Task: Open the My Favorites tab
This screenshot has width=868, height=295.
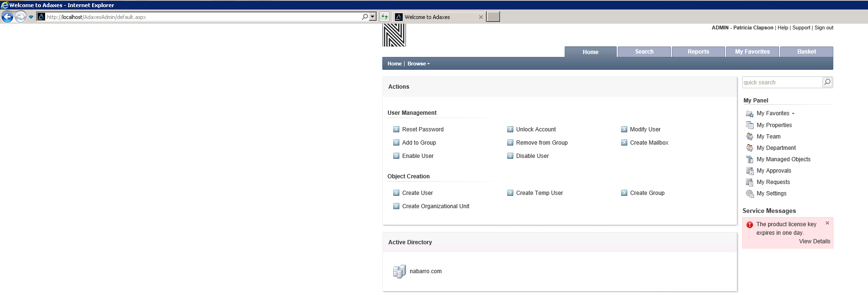Action: (753, 52)
